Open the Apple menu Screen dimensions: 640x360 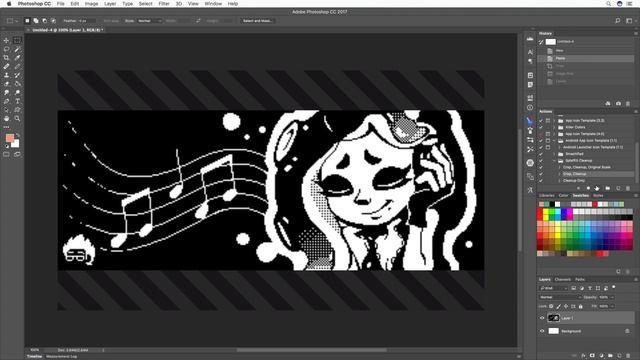(9, 4)
